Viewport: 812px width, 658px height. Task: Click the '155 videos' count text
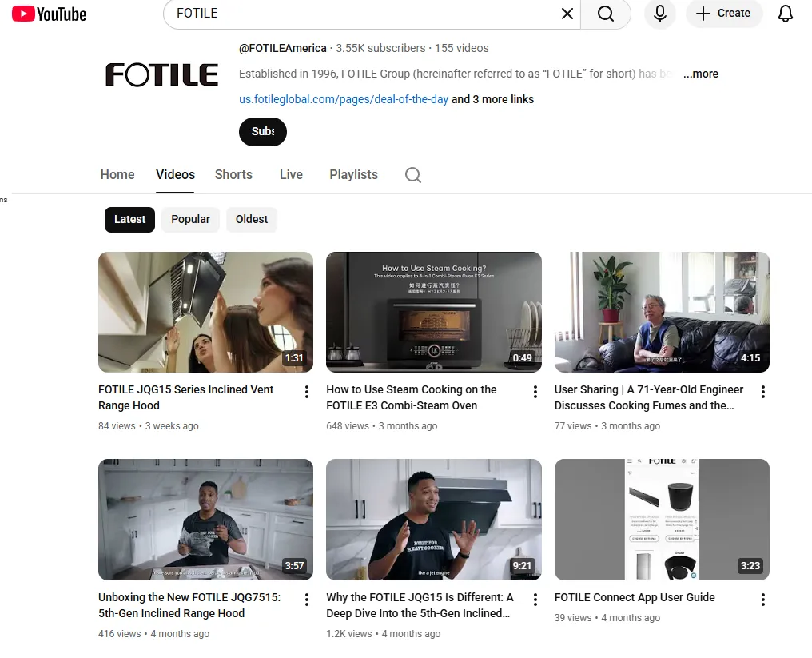[x=461, y=48]
